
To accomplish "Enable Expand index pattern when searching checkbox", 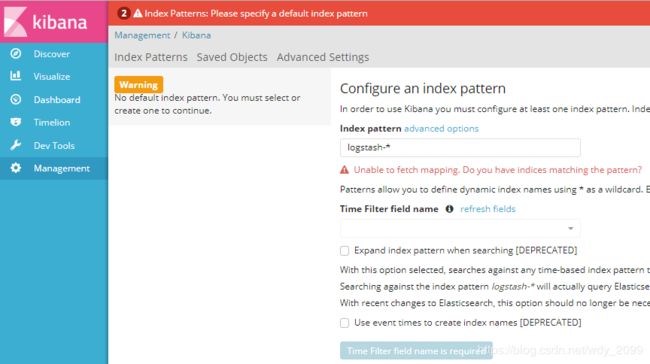I will 344,251.
